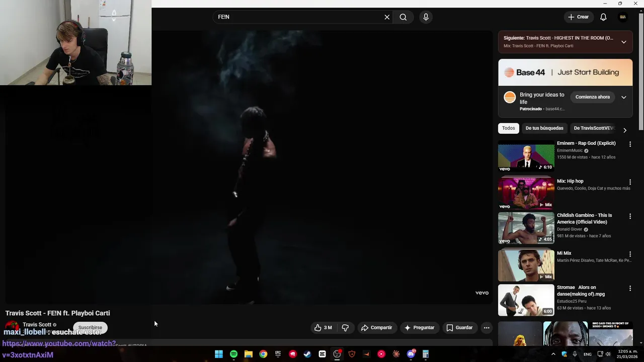Viewport: 644px width, 362px height.
Task: Open Childish Gambino This Is America title
Action: [584, 219]
